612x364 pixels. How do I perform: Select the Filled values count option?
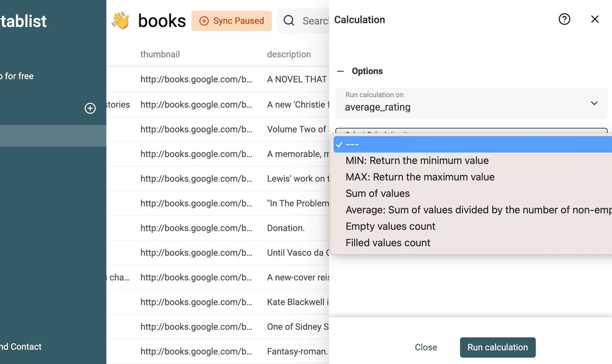(388, 243)
